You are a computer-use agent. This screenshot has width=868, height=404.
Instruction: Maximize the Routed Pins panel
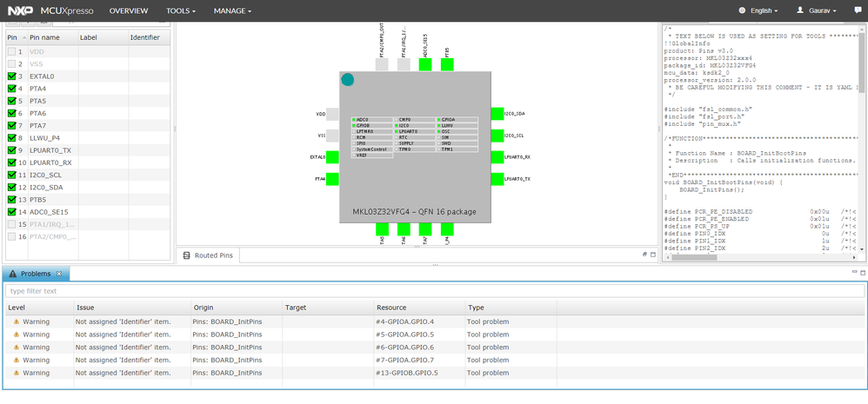point(652,255)
